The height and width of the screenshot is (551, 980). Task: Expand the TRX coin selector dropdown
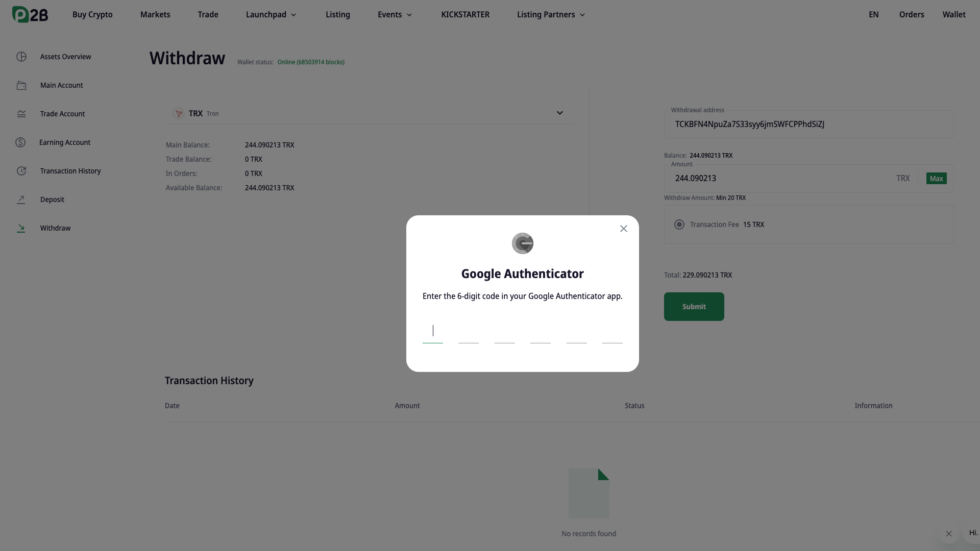(x=560, y=113)
